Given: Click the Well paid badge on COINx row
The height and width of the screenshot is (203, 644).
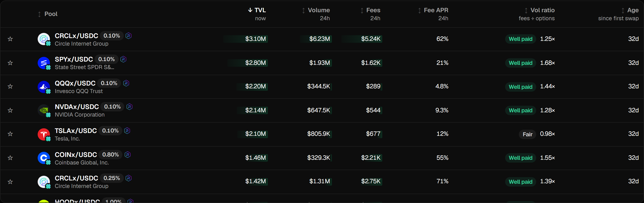Looking at the screenshot, I should tap(520, 158).
